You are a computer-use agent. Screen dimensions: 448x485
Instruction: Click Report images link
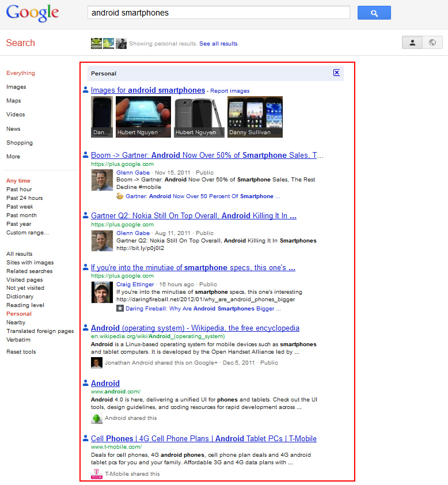230,91
